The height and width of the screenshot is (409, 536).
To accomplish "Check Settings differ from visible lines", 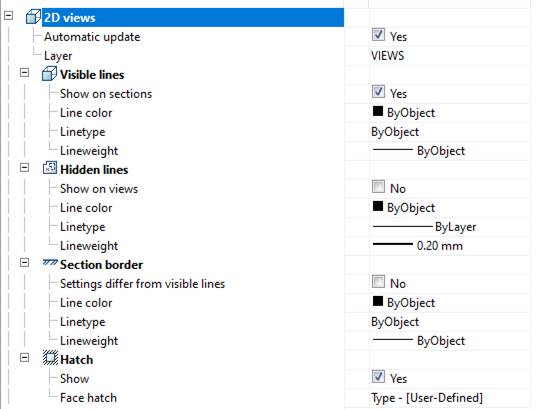I will pos(378,282).
